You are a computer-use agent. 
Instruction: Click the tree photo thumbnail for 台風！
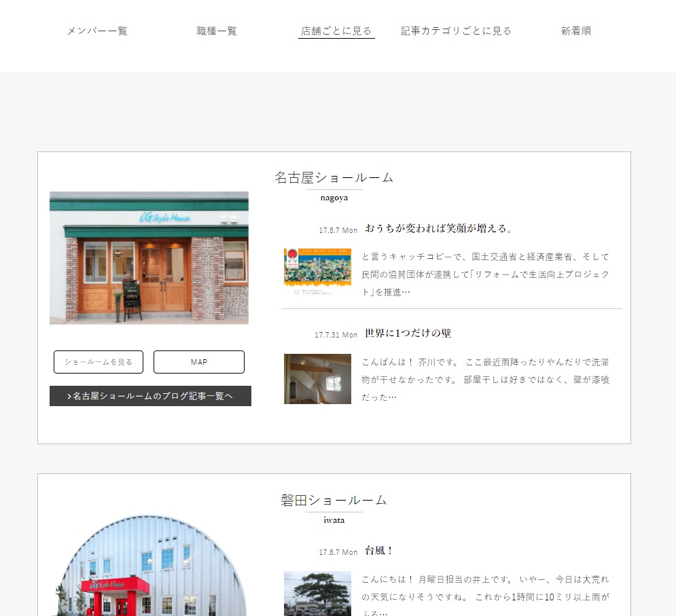tap(317, 593)
